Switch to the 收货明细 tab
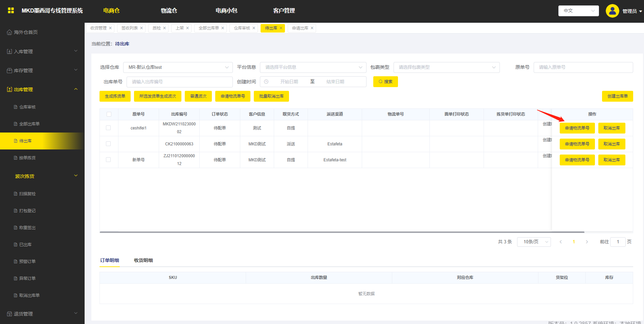Screen dimensions: 644x324 click(143, 260)
